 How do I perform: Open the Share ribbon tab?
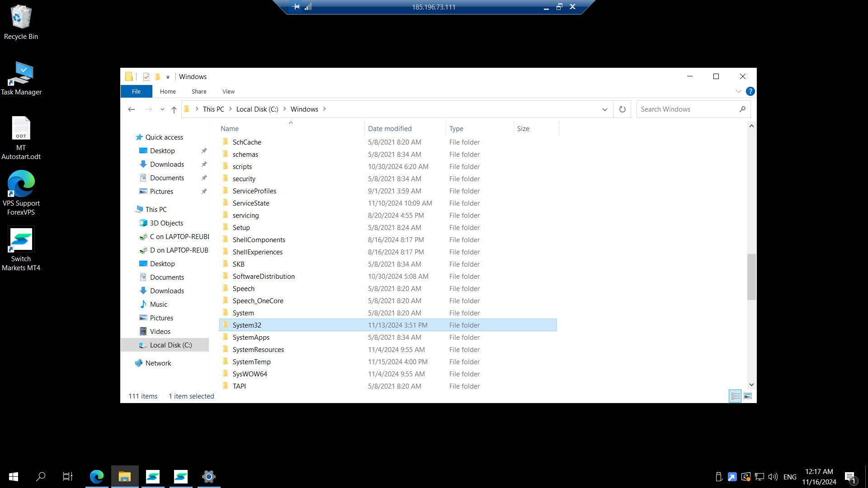pos(199,91)
